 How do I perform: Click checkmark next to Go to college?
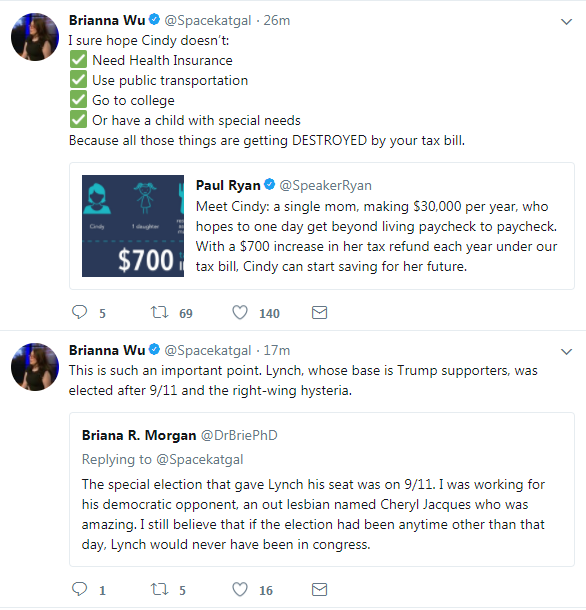[79, 100]
